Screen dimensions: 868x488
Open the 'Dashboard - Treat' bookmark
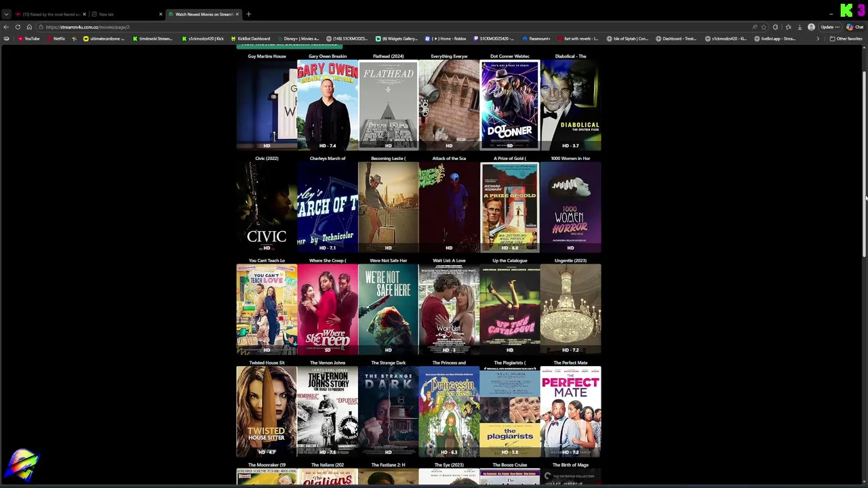point(676,39)
